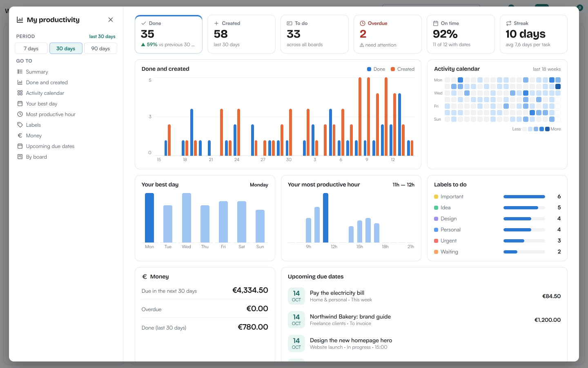The image size is (588, 368).
Task: Open the Overdue 2 stat card
Action: 388,34
